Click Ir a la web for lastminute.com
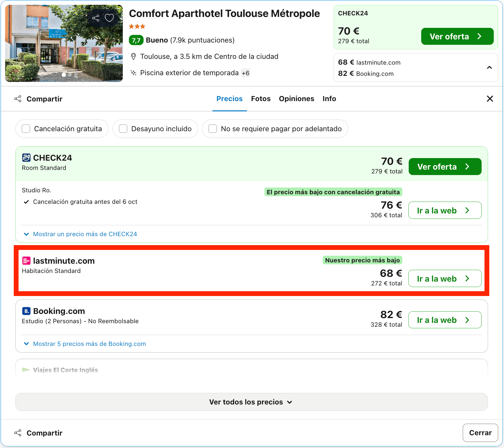The height and width of the screenshot is (448, 504). pyautogui.click(x=445, y=279)
